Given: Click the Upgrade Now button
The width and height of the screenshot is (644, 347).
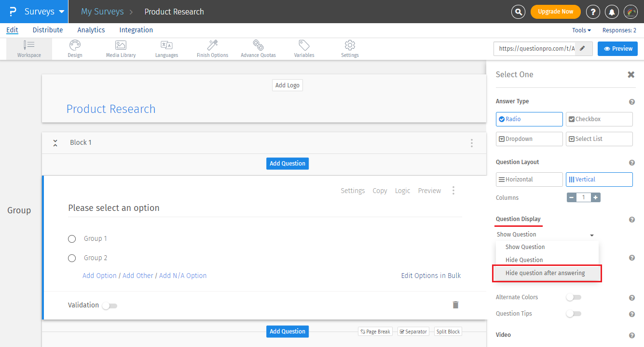Looking at the screenshot, I should point(555,12).
